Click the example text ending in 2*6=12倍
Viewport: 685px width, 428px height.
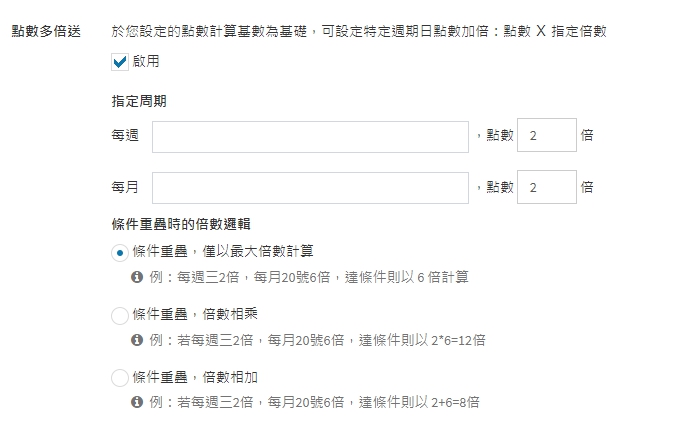(317, 340)
